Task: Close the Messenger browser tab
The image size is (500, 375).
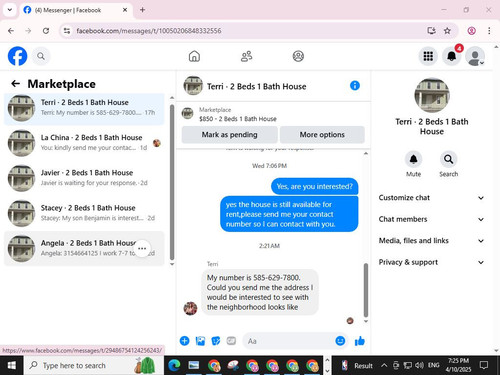Action: click(x=125, y=10)
